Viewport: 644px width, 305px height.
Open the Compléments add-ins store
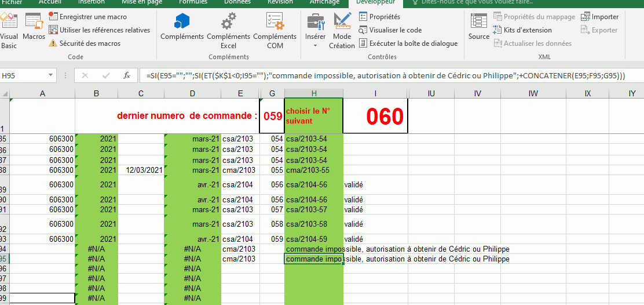[182, 27]
